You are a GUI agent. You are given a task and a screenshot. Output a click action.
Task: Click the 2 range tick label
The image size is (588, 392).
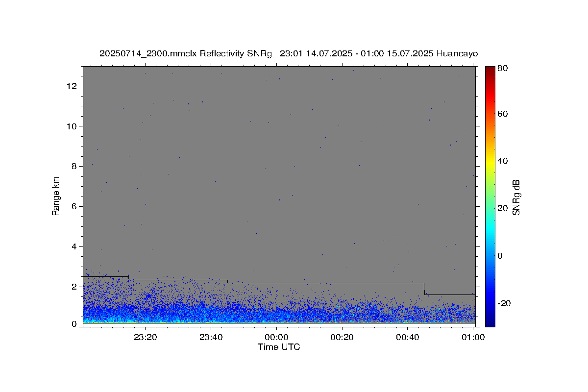[x=75, y=287]
